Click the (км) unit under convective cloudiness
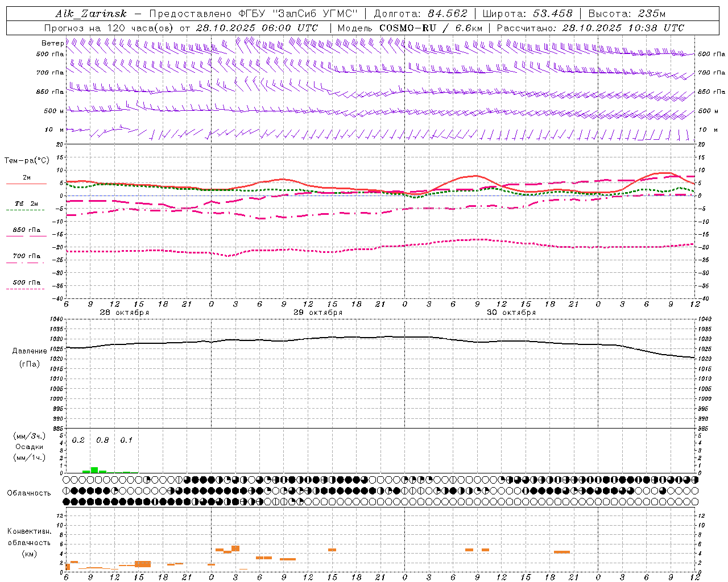728x582 pixels. (x=30, y=554)
